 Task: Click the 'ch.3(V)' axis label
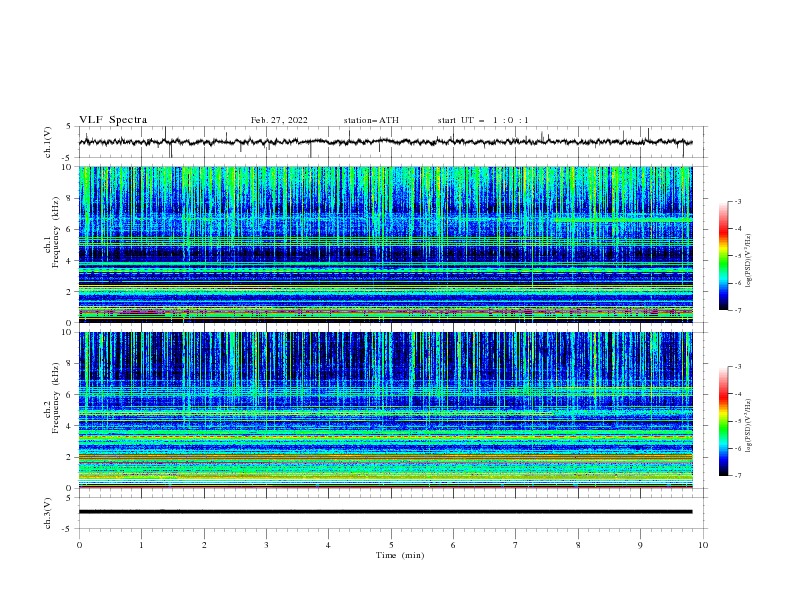(48, 513)
